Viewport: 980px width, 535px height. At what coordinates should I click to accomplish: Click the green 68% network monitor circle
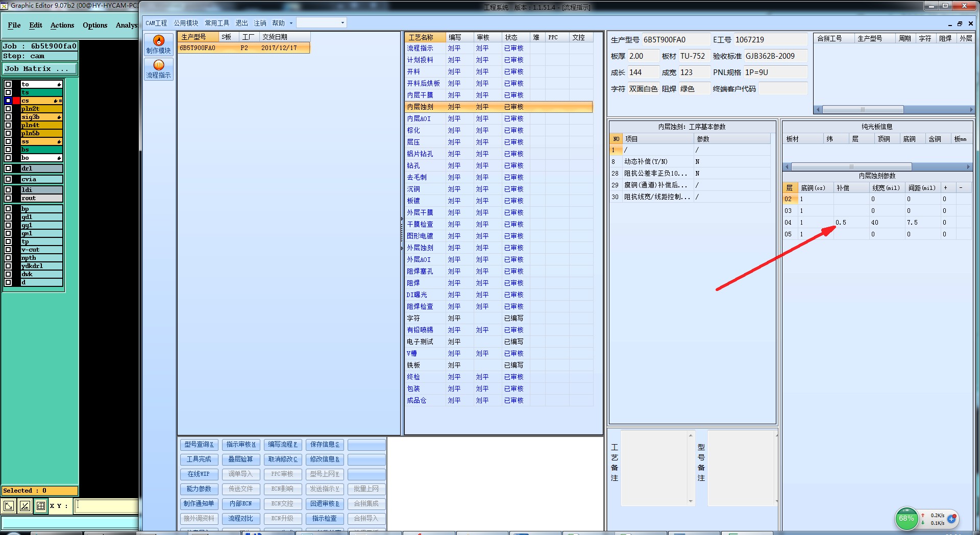[x=906, y=519]
